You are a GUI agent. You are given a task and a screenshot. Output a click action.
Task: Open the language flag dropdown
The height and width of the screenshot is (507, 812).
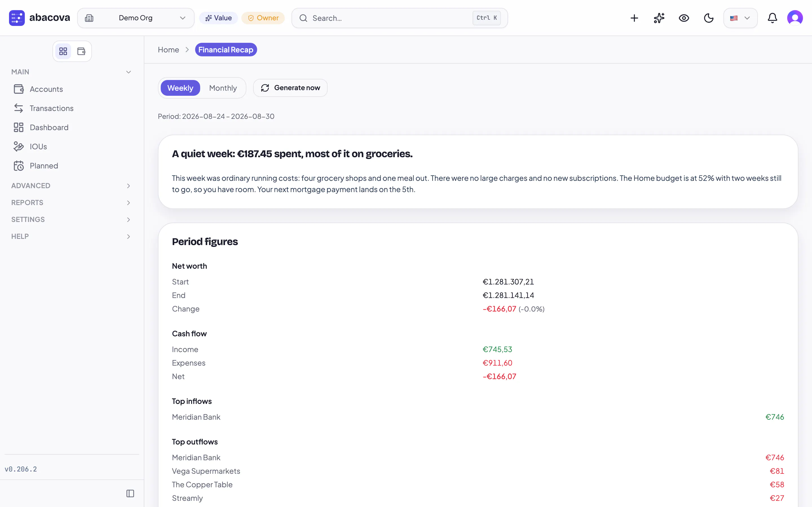740,18
